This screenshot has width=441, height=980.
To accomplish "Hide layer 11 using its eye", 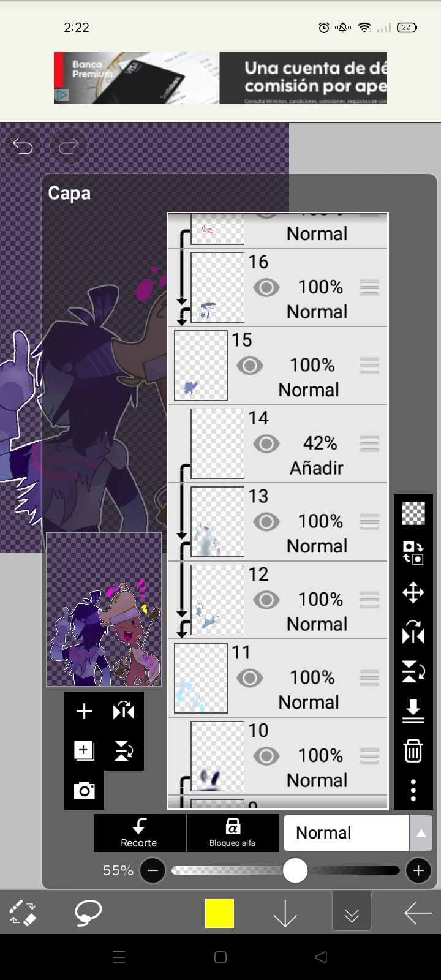I will pos(249,678).
